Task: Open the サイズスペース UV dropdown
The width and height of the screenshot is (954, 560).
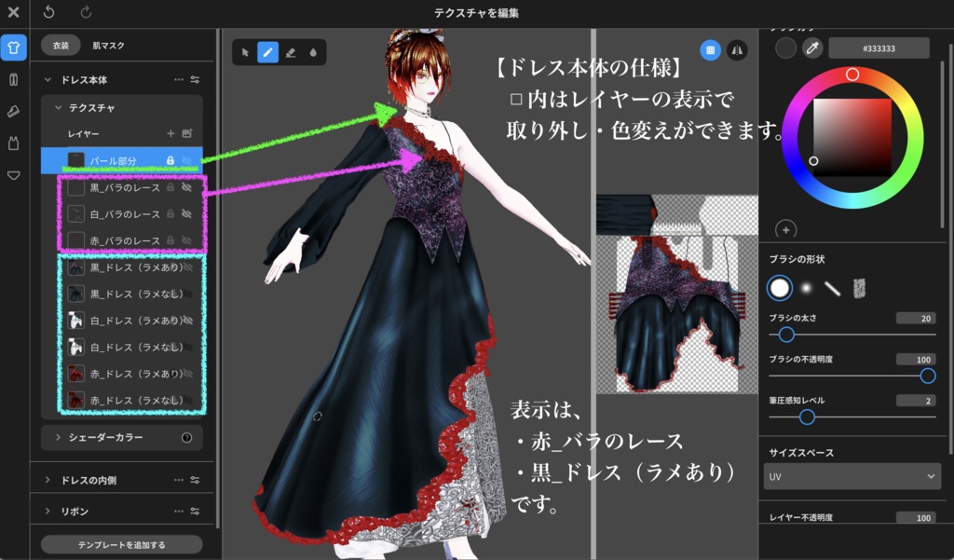Action: click(852, 476)
